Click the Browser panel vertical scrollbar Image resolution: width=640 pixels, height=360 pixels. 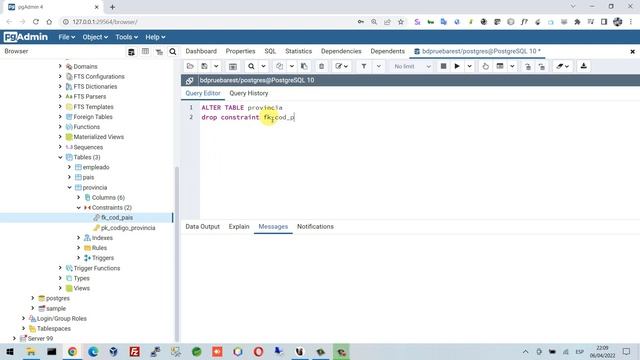pyautogui.click(x=177, y=253)
